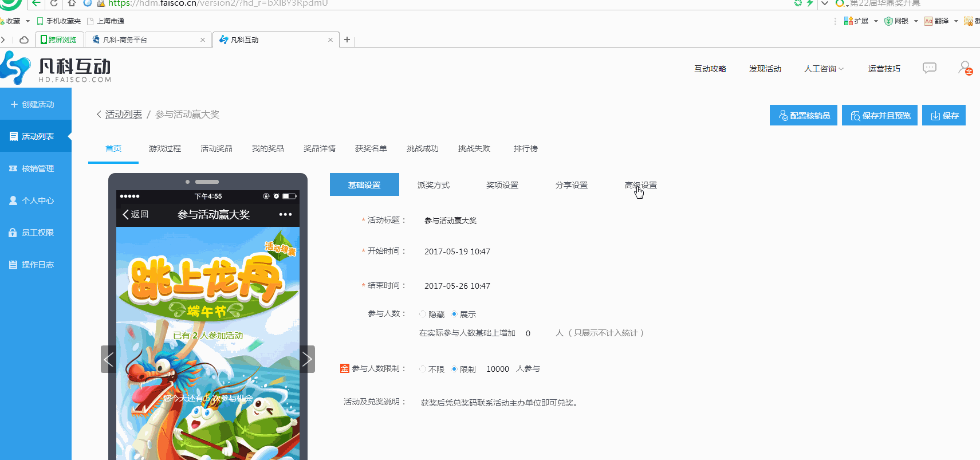The image size is (980, 460).
Task: Click the 保存 button
Action: point(944,115)
